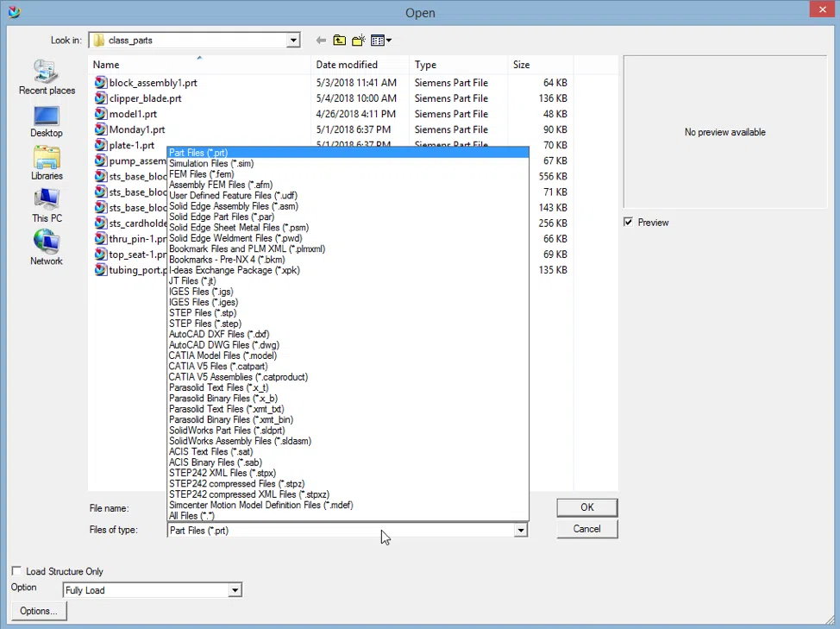This screenshot has height=629, width=840.
Task: Select thru_pin-1 part file icon
Action: tap(100, 238)
